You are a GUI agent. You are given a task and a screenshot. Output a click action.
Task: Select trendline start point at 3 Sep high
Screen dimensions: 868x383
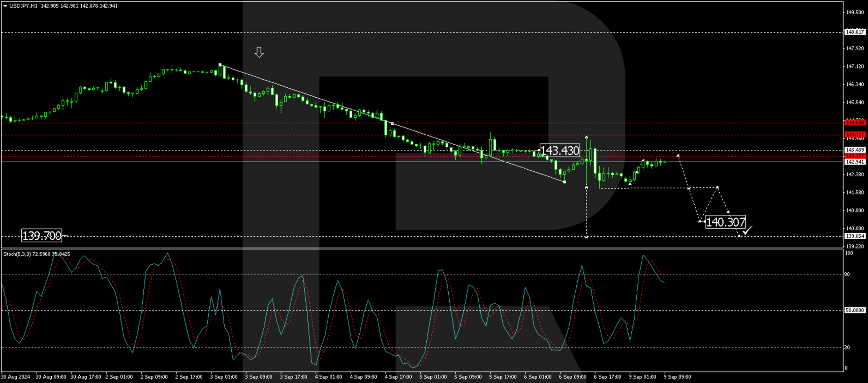point(220,65)
